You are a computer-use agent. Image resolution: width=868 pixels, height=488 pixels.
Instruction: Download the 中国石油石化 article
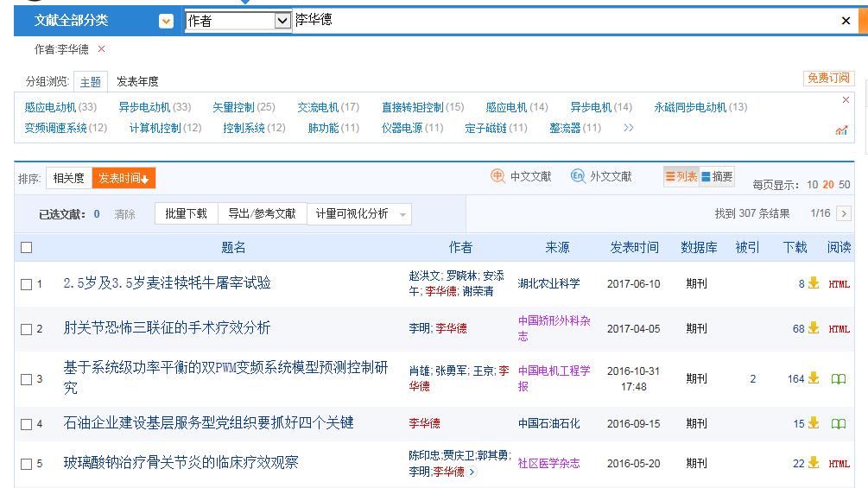[x=814, y=422]
